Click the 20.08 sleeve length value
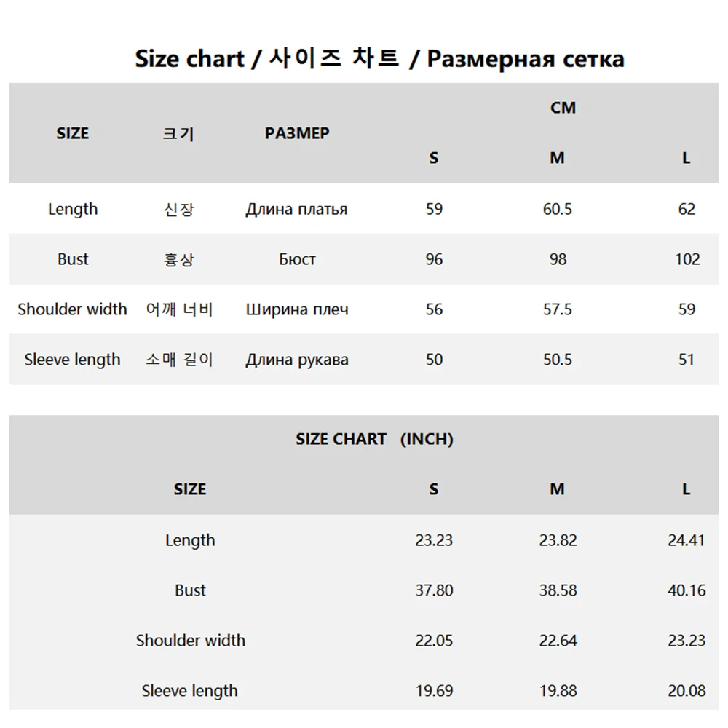This screenshot has height=728, width=728. (687, 691)
